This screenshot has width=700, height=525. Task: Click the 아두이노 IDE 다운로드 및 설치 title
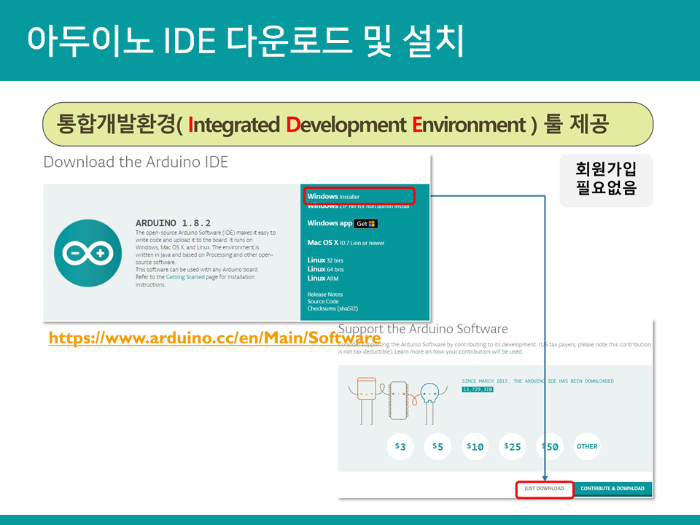246,41
